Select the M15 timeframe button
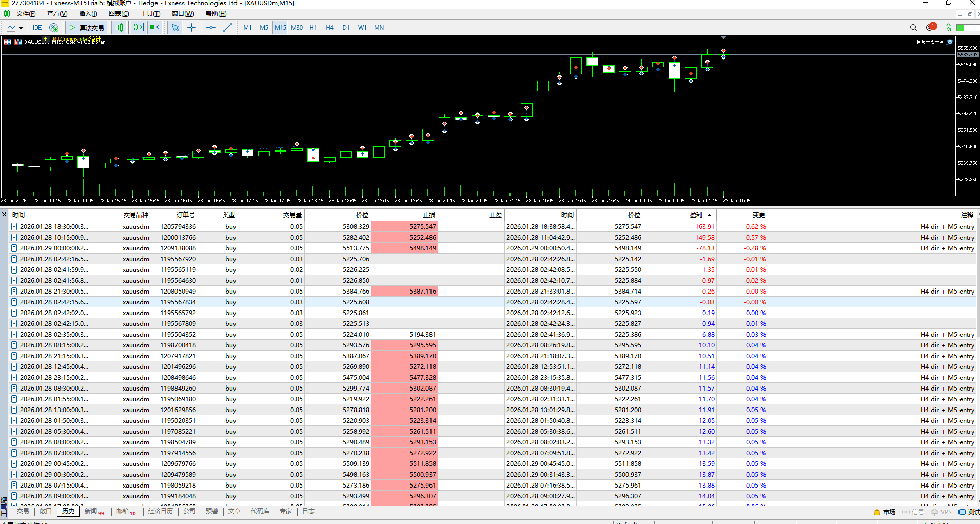Screen dimensions: 980x524 click(x=281, y=28)
